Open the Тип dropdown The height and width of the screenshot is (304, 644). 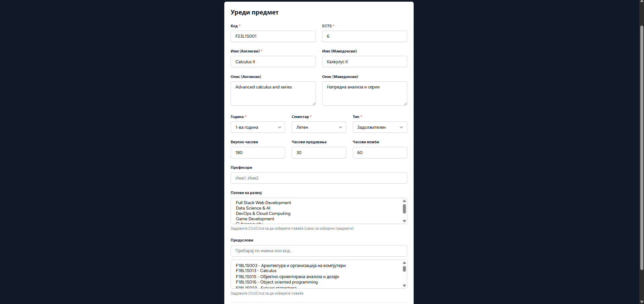pos(379,127)
